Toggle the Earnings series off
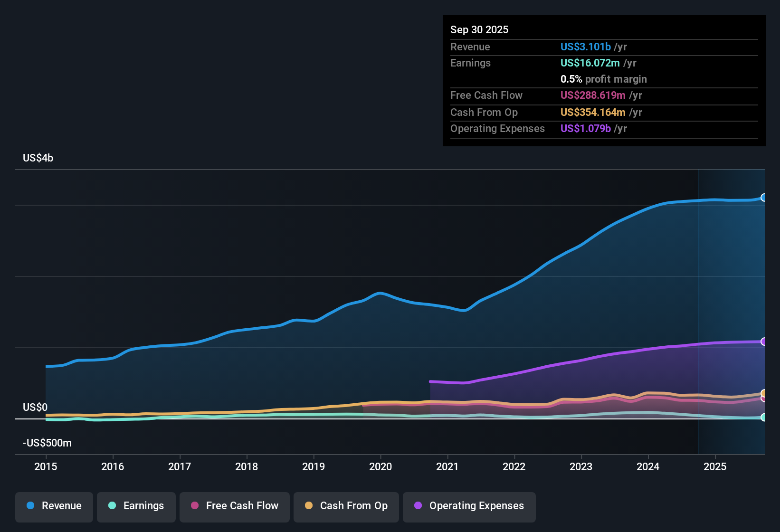 [x=136, y=506]
